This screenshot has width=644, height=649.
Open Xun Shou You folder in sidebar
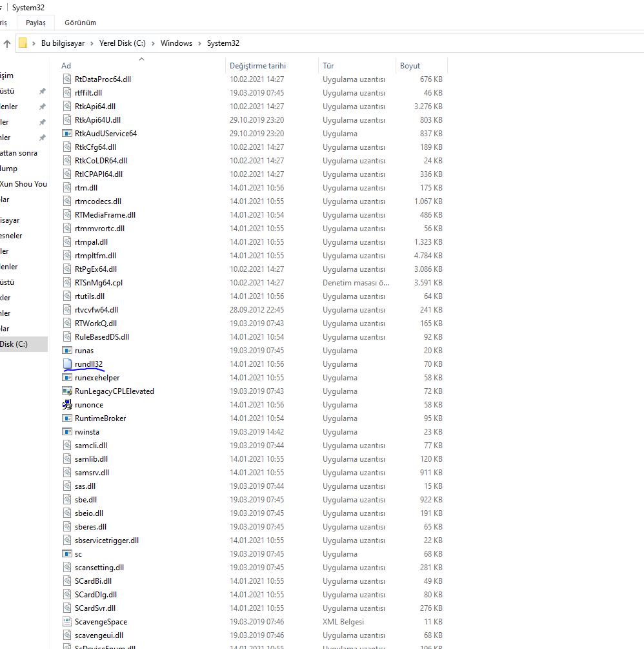point(24,184)
